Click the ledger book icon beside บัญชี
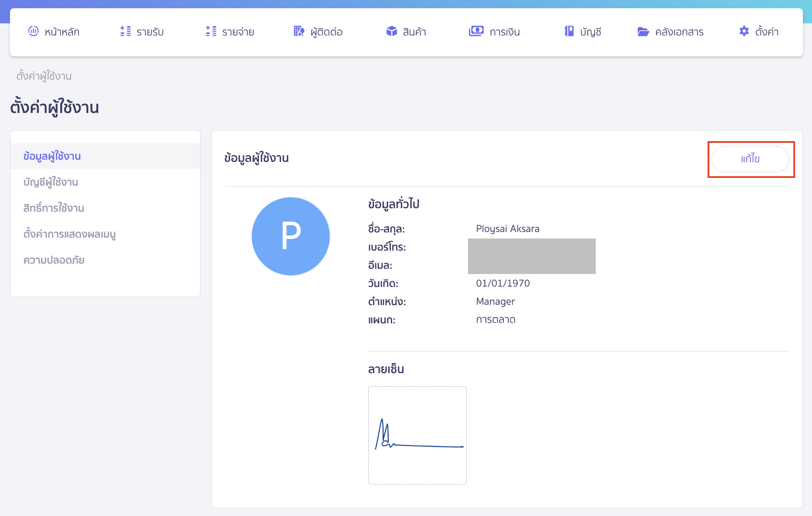The image size is (812, 516). [x=569, y=31]
